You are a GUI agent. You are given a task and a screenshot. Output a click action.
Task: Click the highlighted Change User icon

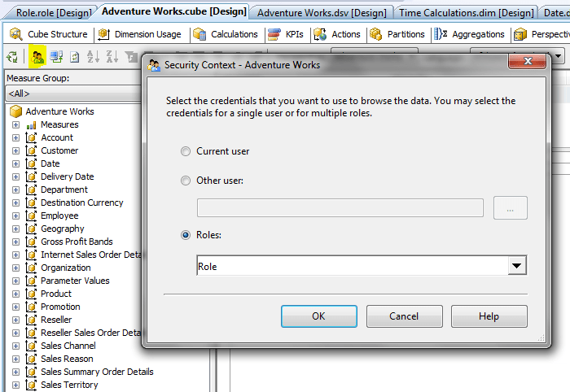(x=37, y=57)
